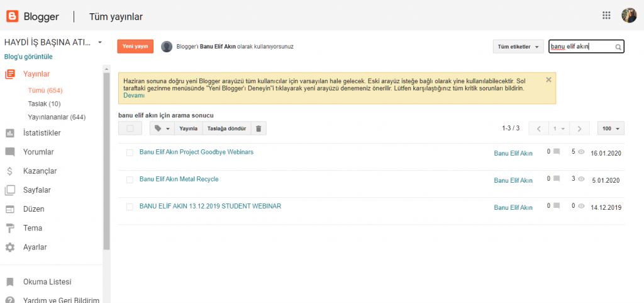
Task: Click the trash delete icon in toolbar
Action: point(258,129)
